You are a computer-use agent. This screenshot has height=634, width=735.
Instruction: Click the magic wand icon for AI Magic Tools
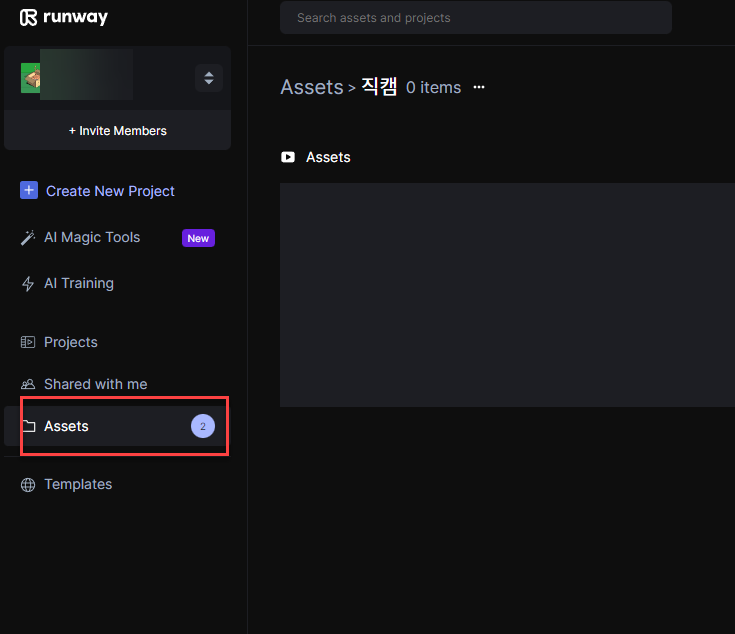coord(28,238)
